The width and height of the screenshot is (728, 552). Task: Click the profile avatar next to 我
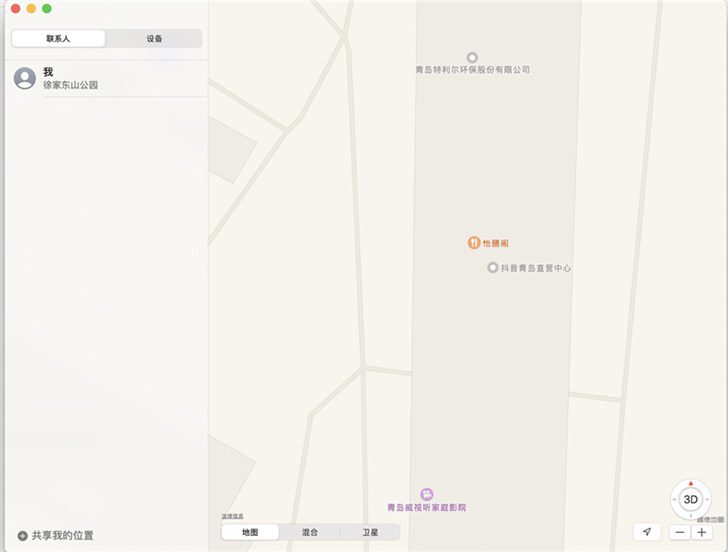point(25,78)
